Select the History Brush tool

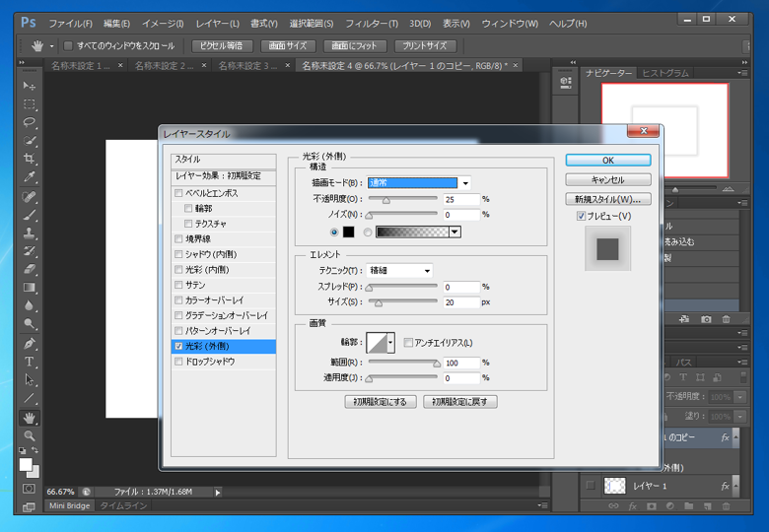[30, 251]
